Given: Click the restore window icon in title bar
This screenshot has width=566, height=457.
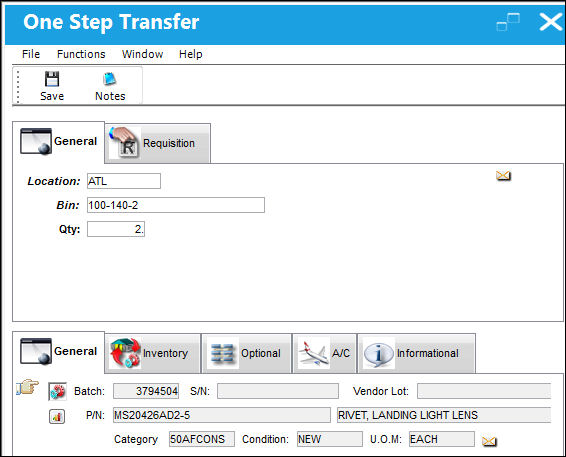Looking at the screenshot, I should 508,22.
